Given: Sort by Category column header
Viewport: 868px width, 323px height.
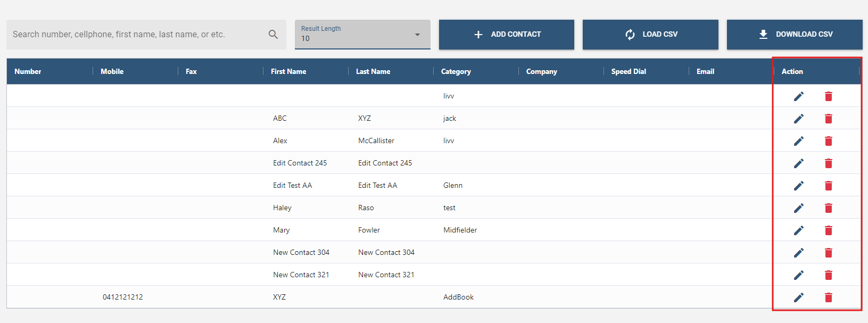Looking at the screenshot, I should click(x=456, y=71).
